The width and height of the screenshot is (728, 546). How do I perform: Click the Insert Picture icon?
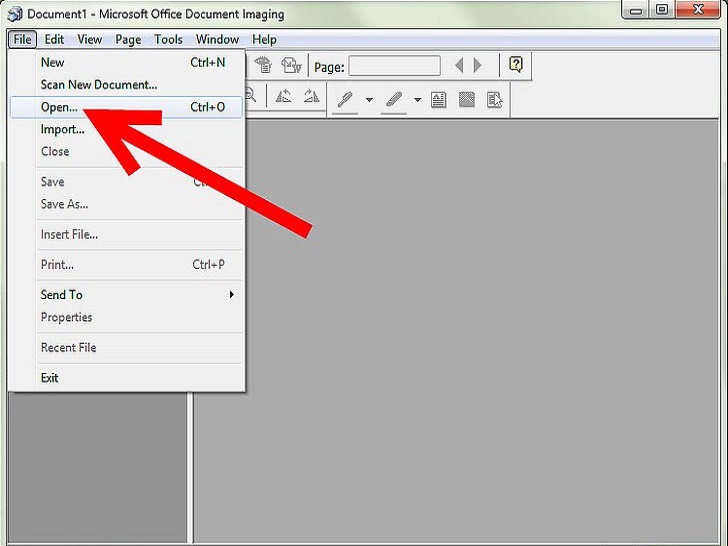click(467, 99)
